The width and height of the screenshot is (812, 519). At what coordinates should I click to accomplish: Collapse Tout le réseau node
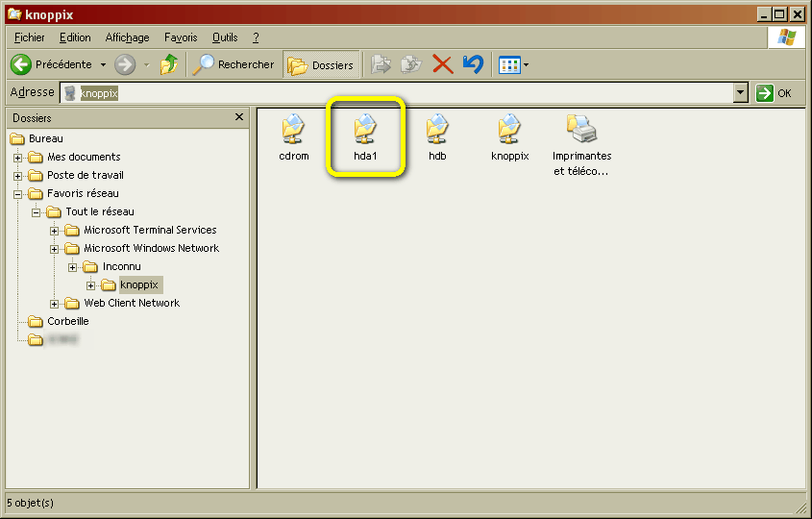[36, 212]
